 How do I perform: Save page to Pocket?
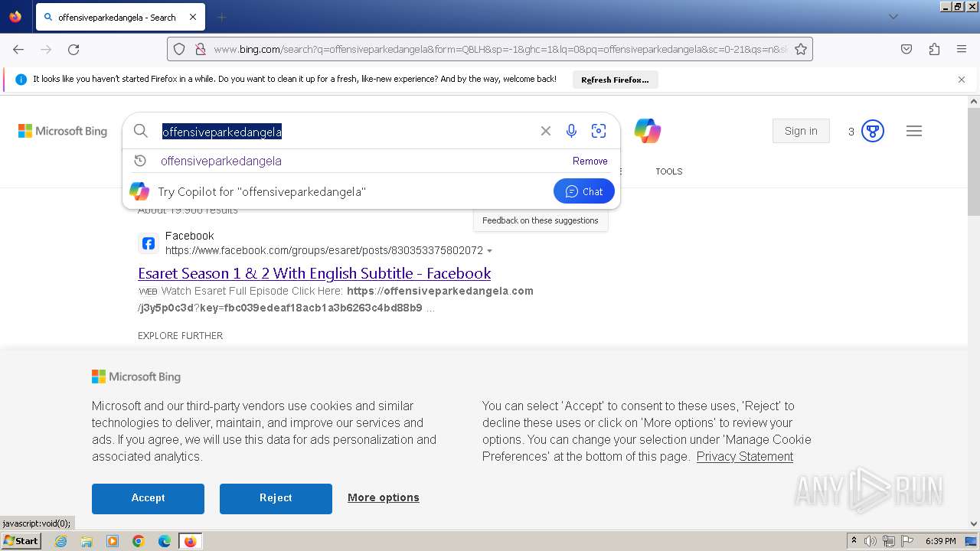point(906,49)
